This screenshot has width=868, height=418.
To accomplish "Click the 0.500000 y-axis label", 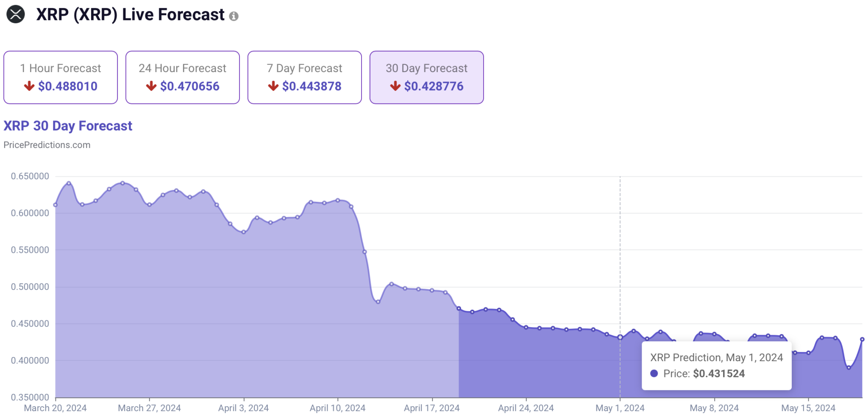I will pyautogui.click(x=30, y=287).
